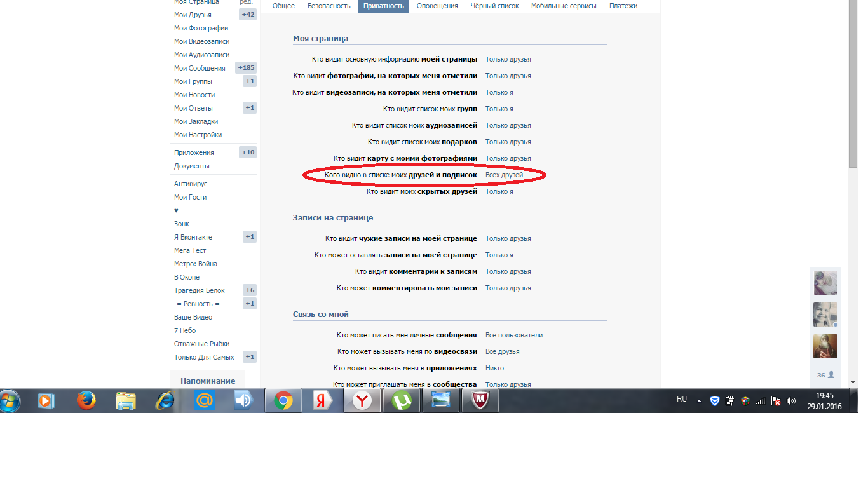Screen dimensions: 868x488
Task: Switch to Google Chrome on taskbar
Action: coord(283,401)
